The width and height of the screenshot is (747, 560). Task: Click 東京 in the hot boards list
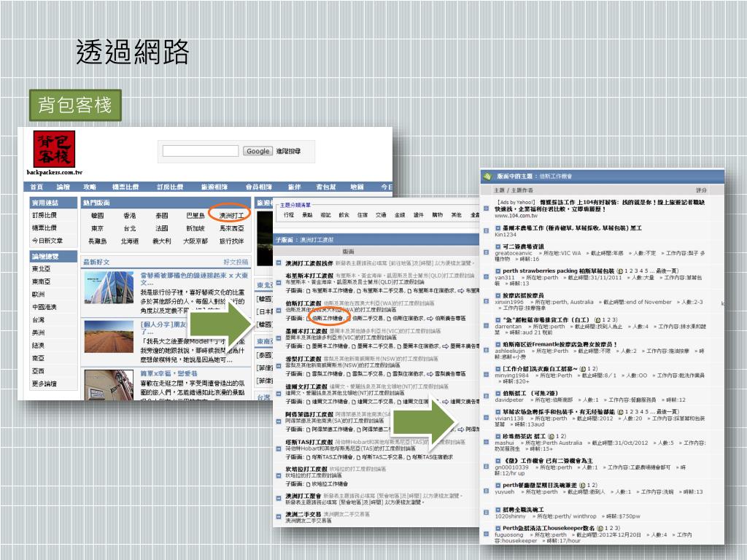pyautogui.click(x=97, y=228)
